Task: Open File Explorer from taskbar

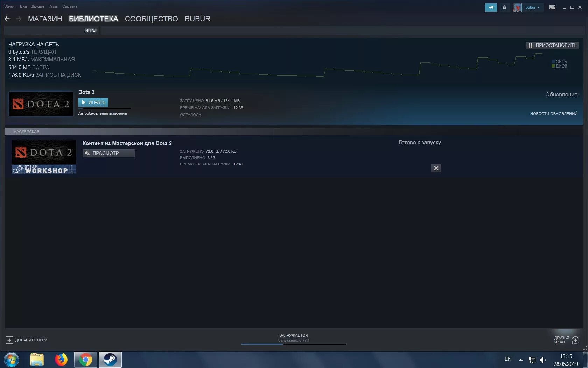Action: [37, 360]
